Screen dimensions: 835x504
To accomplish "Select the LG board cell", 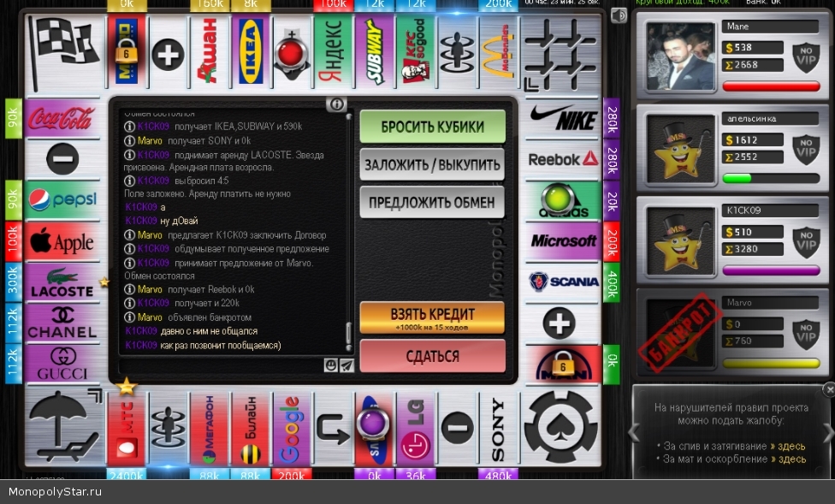I will click(x=416, y=430).
